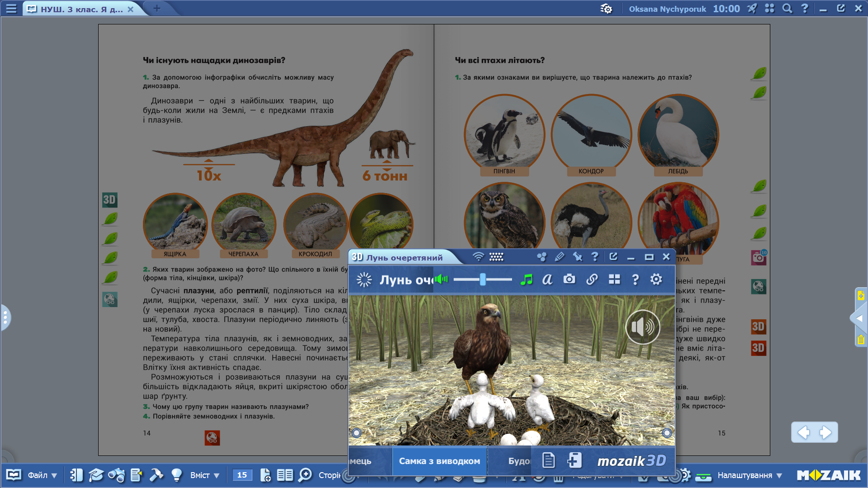
Task: Click the light bulb icon
Action: point(176,475)
